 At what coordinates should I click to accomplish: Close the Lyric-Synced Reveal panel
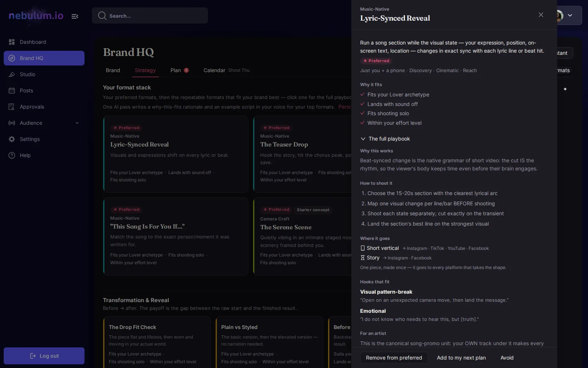(541, 15)
